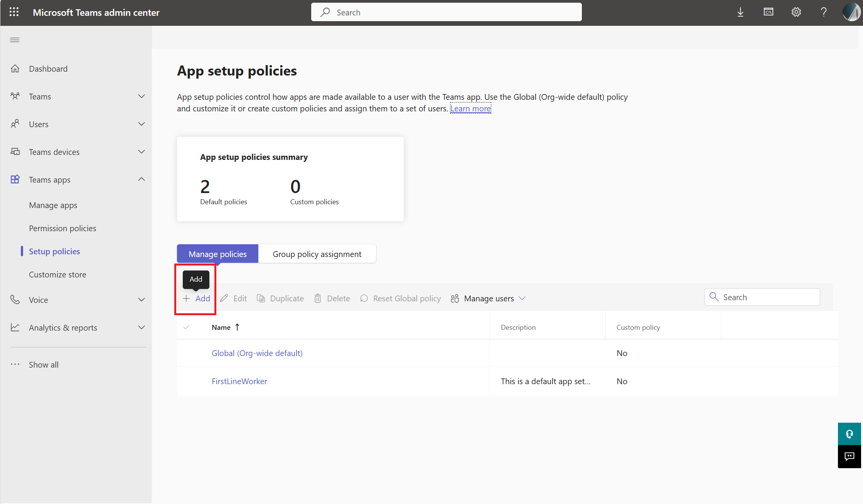863x504 pixels.
Task: Open the Learn more link
Action: [x=470, y=109]
